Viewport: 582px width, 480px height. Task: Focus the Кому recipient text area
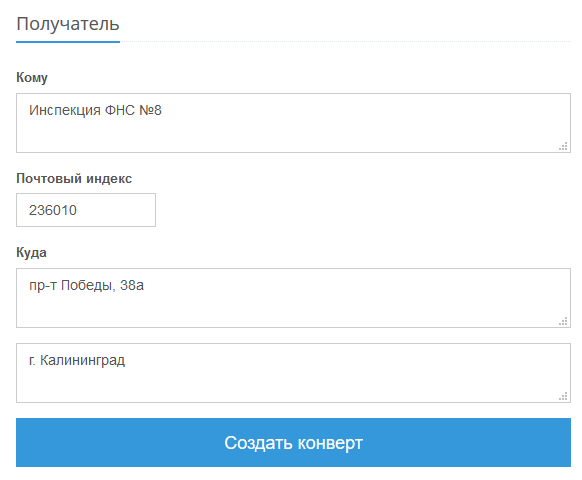(x=293, y=123)
